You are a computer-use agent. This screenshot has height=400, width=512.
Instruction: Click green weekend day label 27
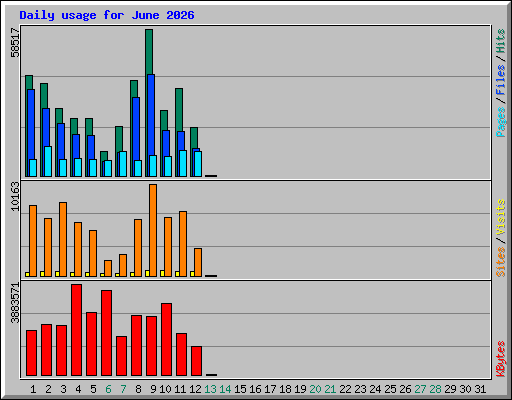[x=420, y=389]
